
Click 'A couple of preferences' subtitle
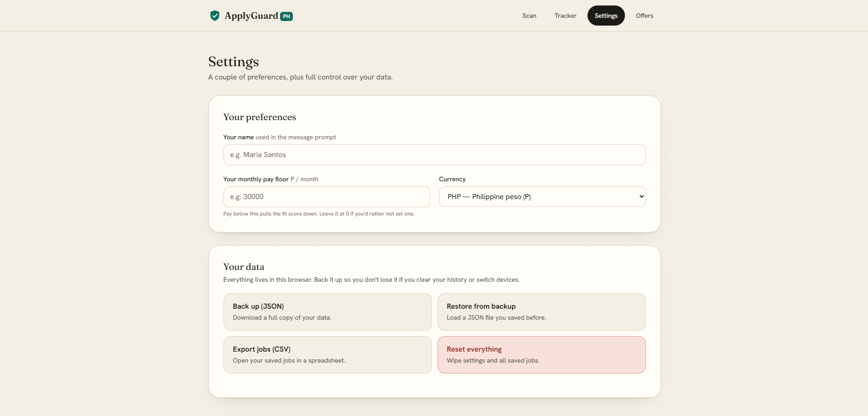pos(301,77)
